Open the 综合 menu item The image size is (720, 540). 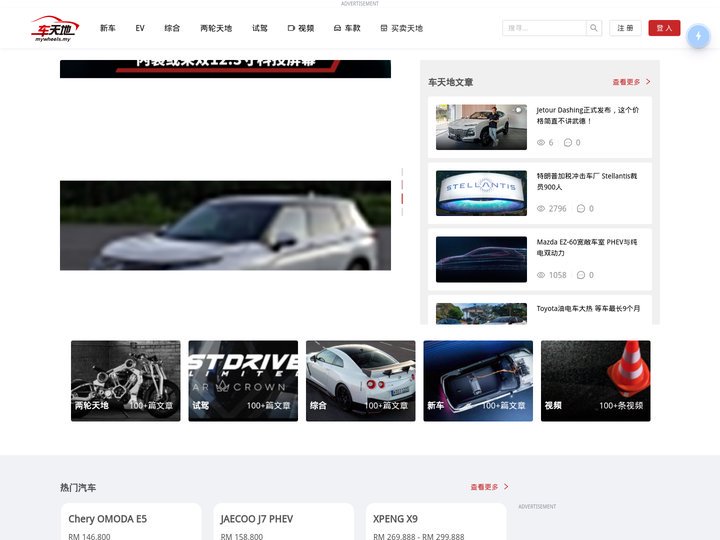[172, 28]
